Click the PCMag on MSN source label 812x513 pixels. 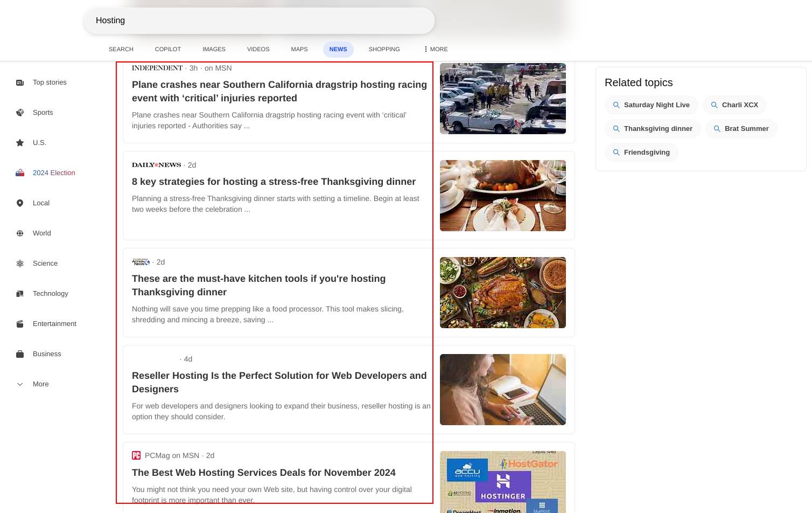[x=172, y=455]
